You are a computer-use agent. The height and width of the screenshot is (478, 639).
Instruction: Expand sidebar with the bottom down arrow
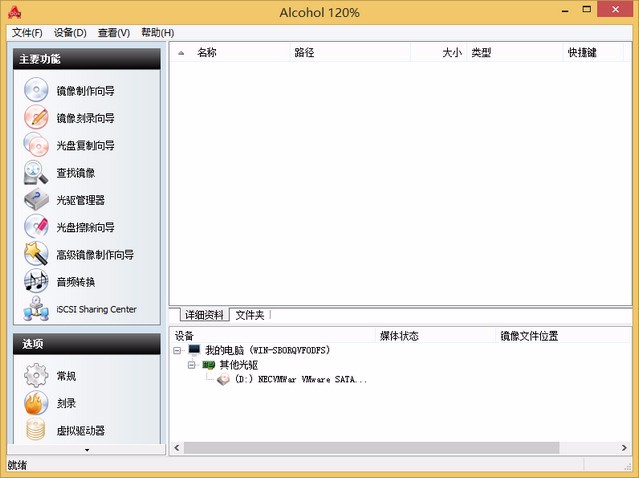click(87, 450)
